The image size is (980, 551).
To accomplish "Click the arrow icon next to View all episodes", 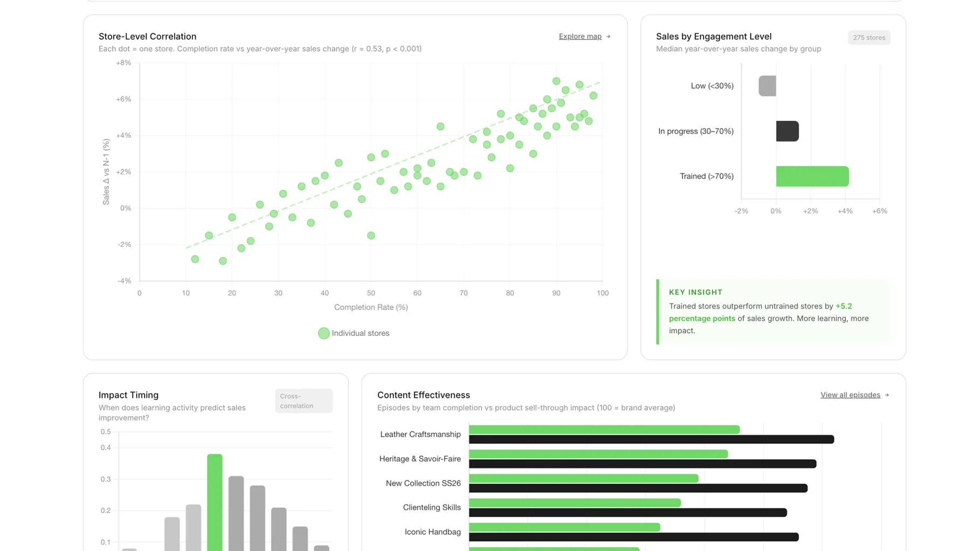I will pos(887,395).
